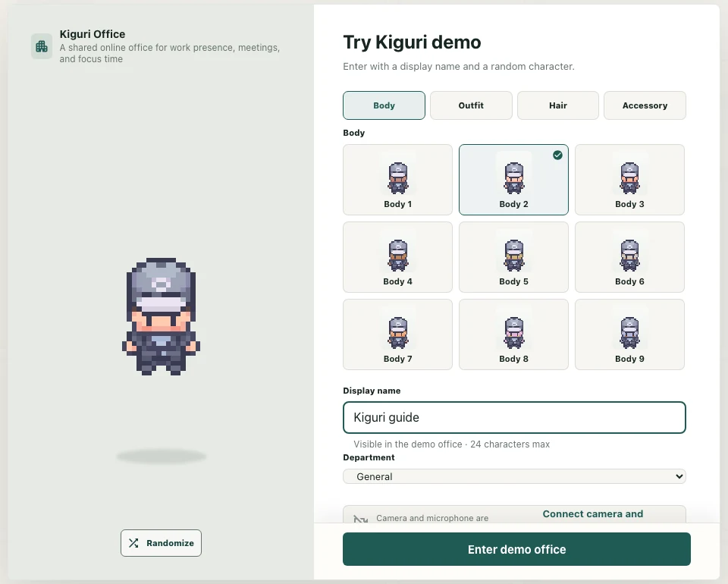Choose the Body 3 character option

click(x=629, y=180)
